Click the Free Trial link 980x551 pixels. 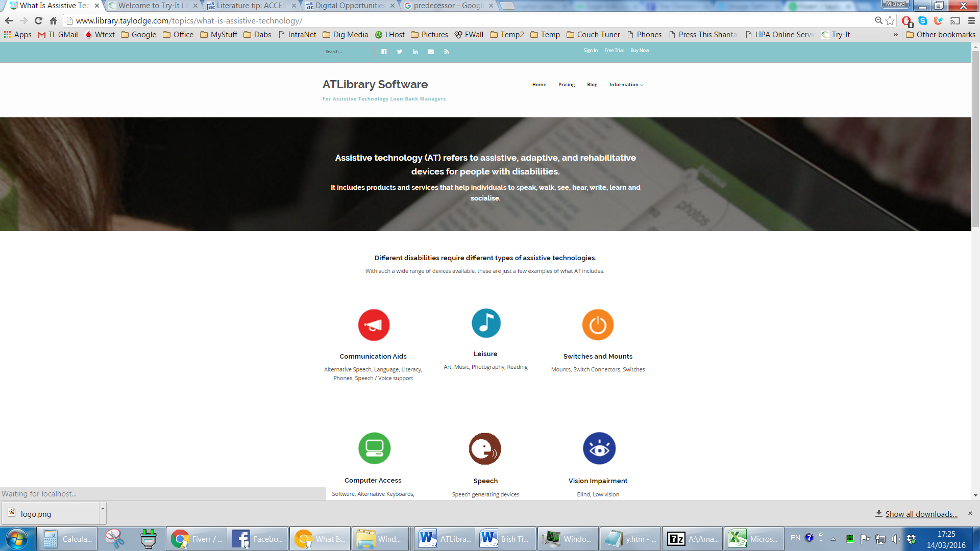coord(614,51)
